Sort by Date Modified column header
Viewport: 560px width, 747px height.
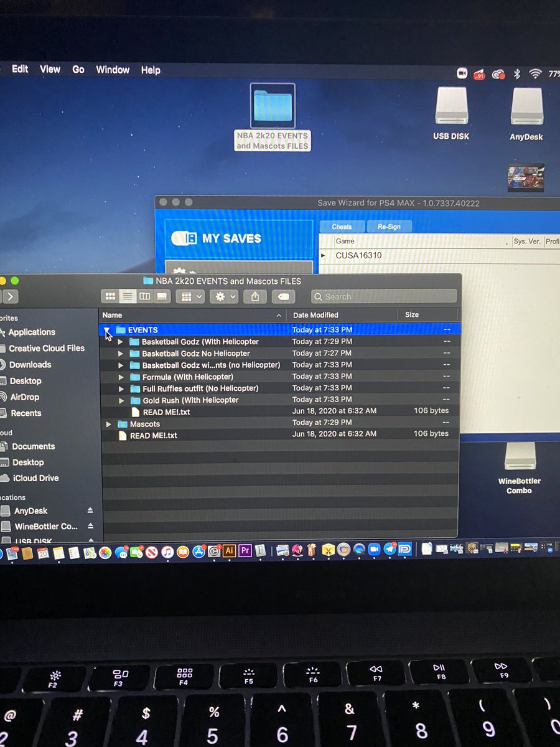point(342,315)
